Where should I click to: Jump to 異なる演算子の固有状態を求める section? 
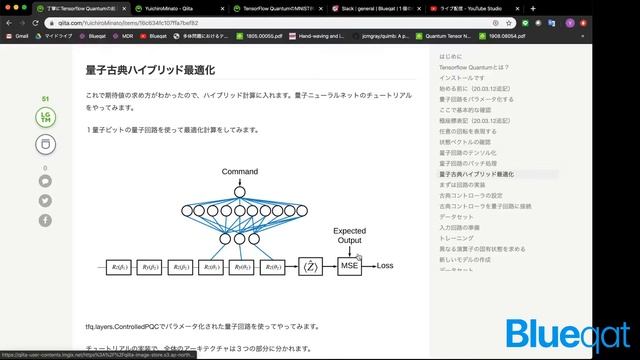tap(482, 249)
